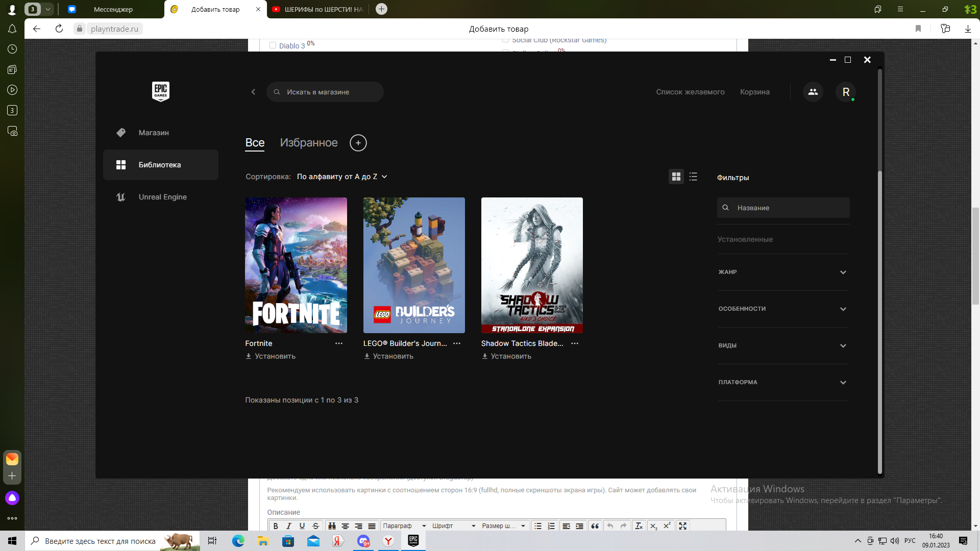This screenshot has width=980, height=551.
Task: Install Shadow Tactics via Установить
Action: point(506,356)
